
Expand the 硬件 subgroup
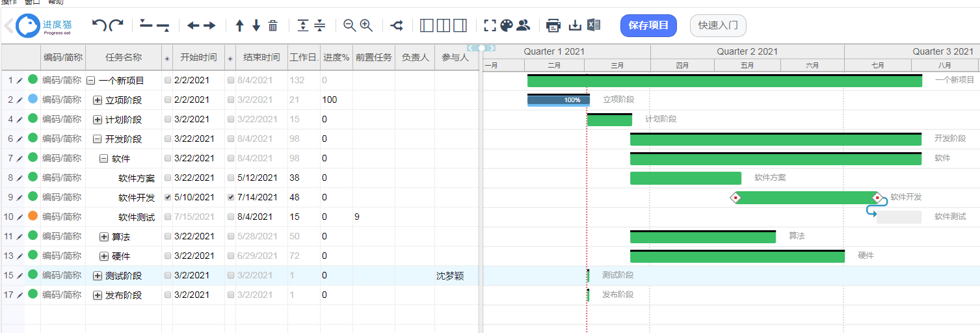104,256
